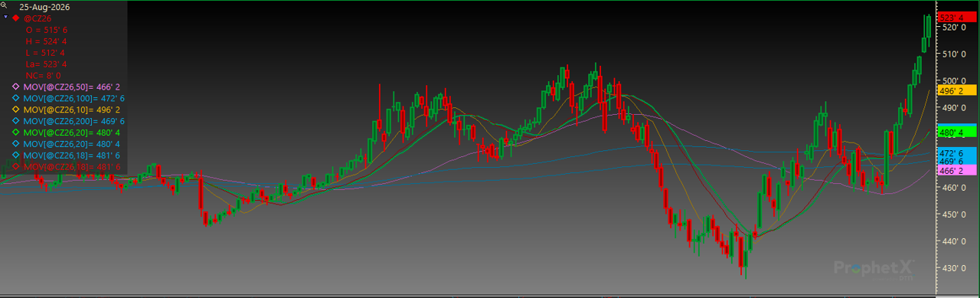Click the 500'0 price axis label
This screenshot has width=980, height=298.
pyautogui.click(x=953, y=80)
